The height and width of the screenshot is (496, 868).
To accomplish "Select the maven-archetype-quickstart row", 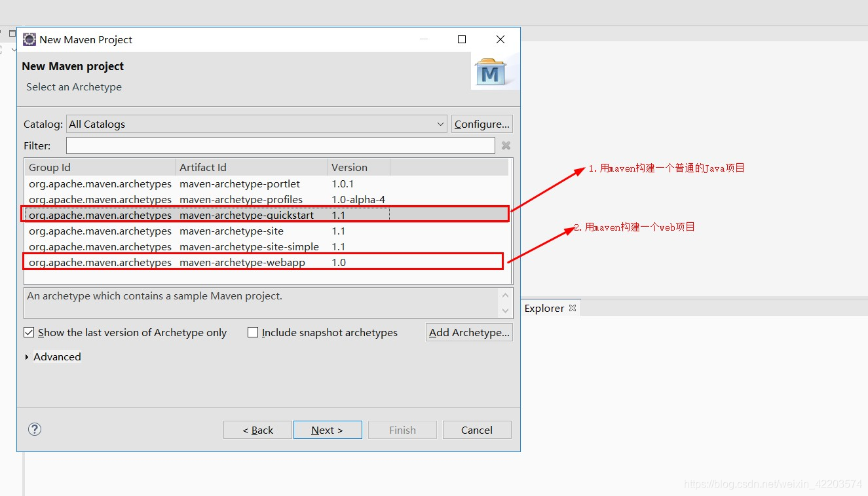I will [x=266, y=215].
